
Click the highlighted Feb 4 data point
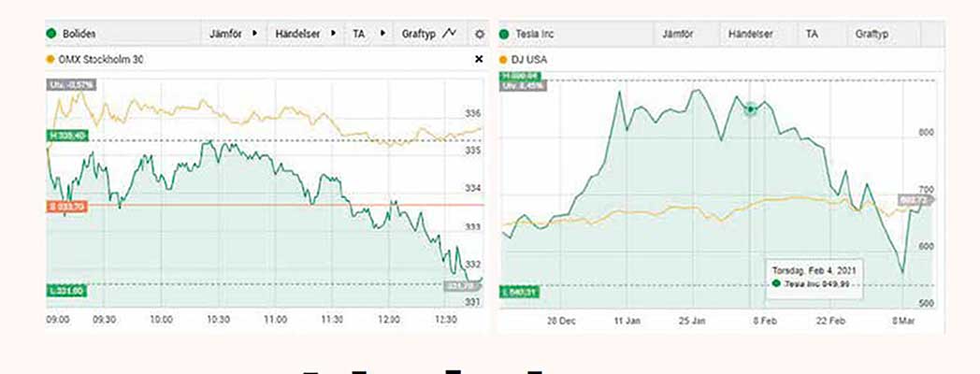click(x=750, y=109)
